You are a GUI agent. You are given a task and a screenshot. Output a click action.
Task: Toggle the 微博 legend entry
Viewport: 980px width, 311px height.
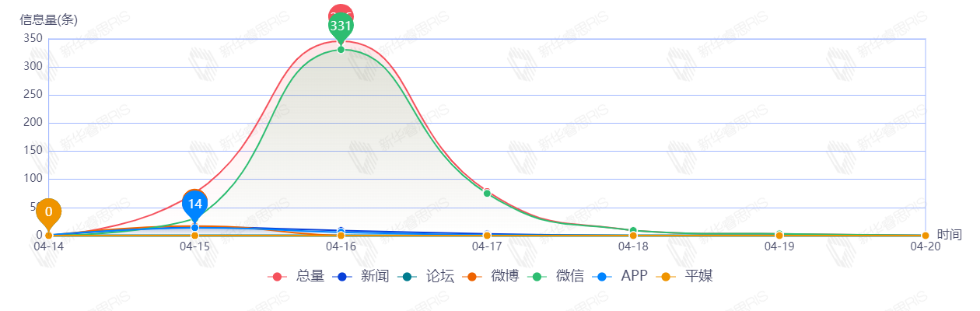(x=491, y=276)
